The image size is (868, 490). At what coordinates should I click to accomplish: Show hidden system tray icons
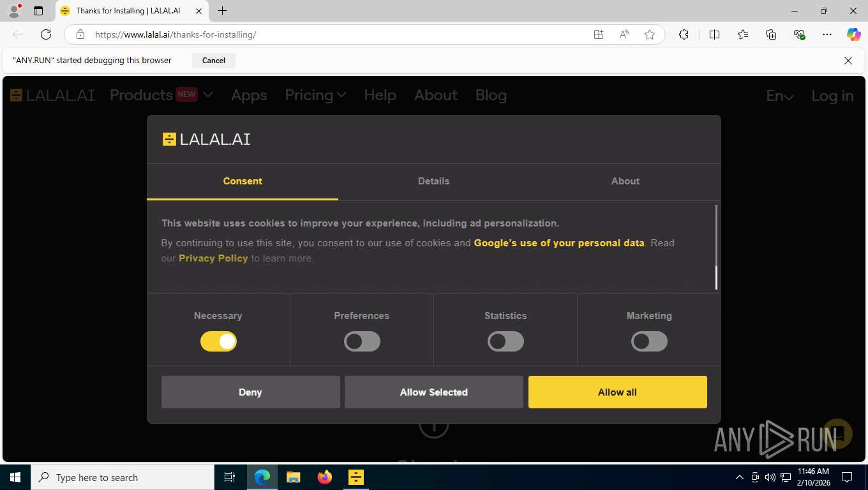coord(740,477)
